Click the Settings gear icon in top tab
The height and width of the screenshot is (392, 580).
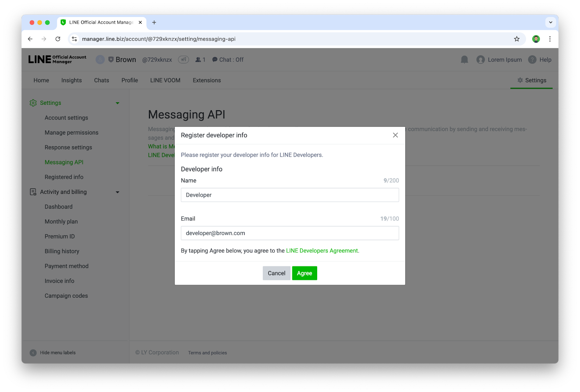(520, 80)
